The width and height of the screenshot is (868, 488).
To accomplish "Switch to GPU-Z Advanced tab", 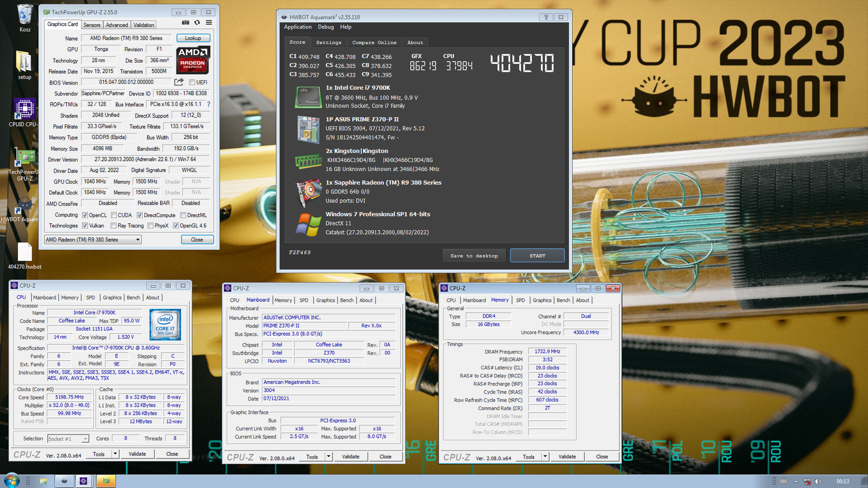I will (117, 25).
